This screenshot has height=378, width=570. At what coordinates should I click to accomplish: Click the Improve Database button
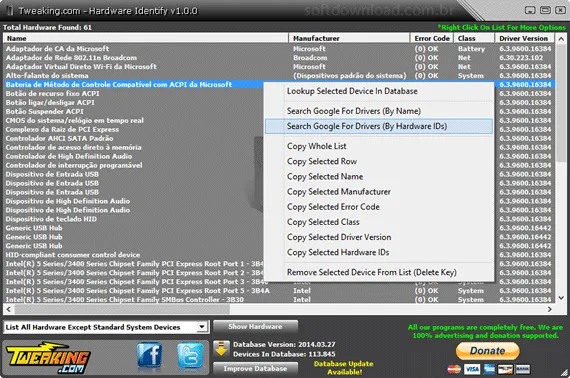click(255, 369)
